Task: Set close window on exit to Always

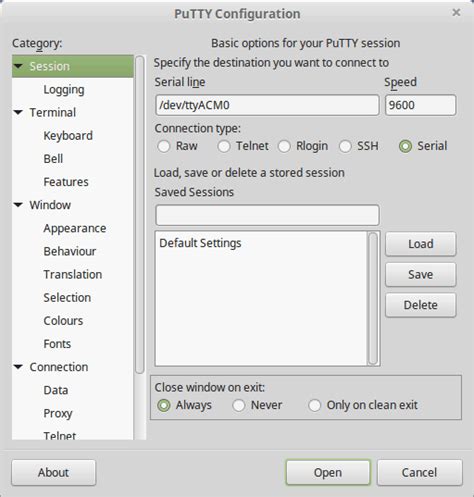Action: click(x=164, y=405)
